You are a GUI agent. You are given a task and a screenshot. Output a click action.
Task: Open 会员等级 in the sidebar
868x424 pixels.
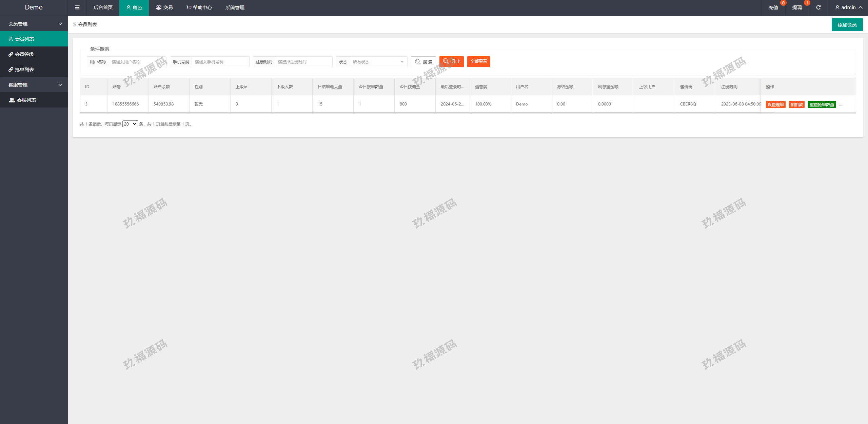pos(24,54)
